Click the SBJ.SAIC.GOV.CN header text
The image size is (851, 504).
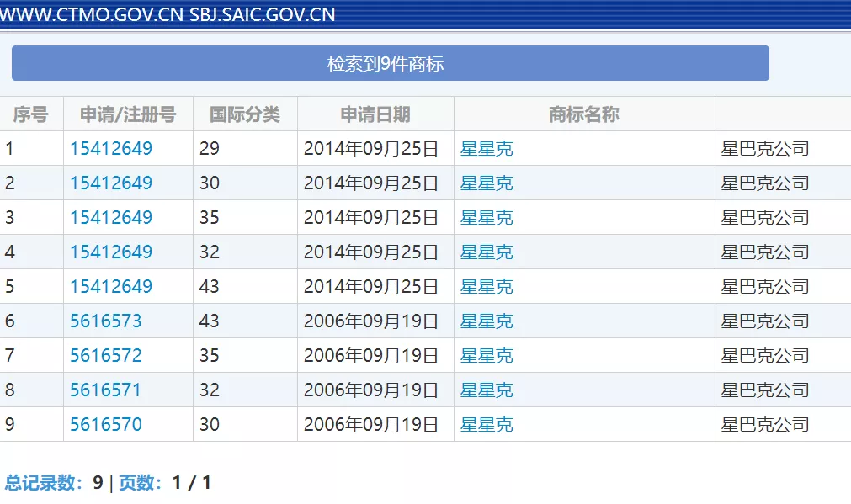[x=262, y=14]
